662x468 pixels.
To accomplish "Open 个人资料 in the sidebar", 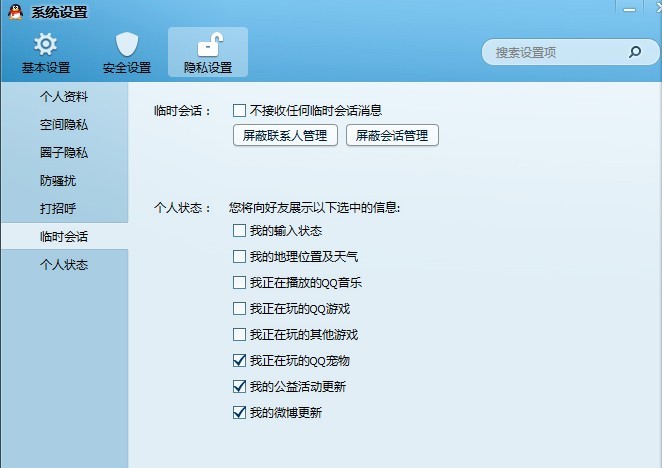I will [x=64, y=97].
